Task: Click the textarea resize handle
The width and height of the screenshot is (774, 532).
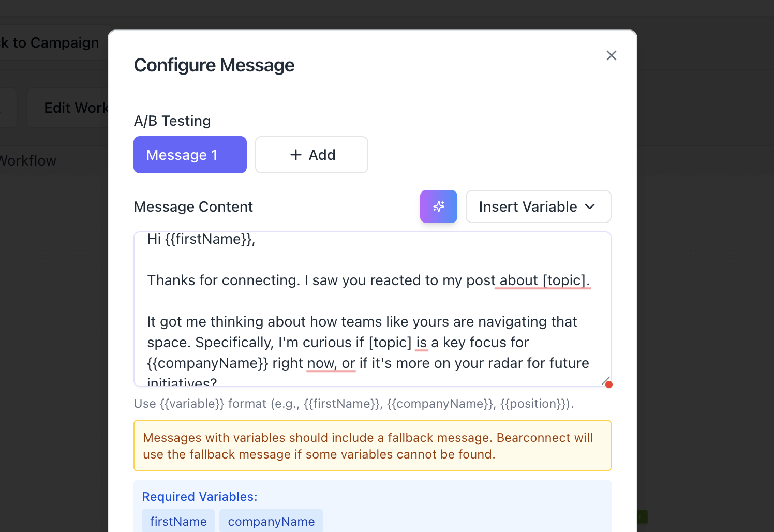Action: pyautogui.click(x=605, y=381)
